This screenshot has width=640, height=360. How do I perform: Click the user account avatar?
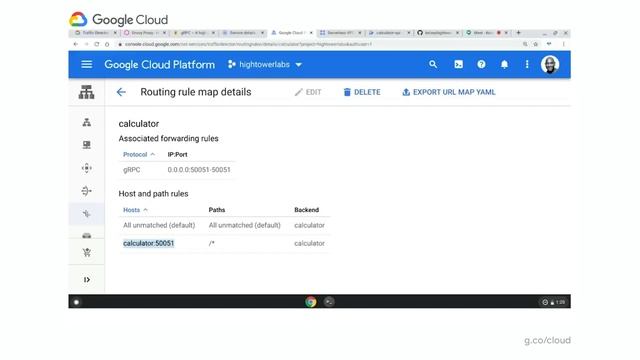pyautogui.click(x=550, y=64)
